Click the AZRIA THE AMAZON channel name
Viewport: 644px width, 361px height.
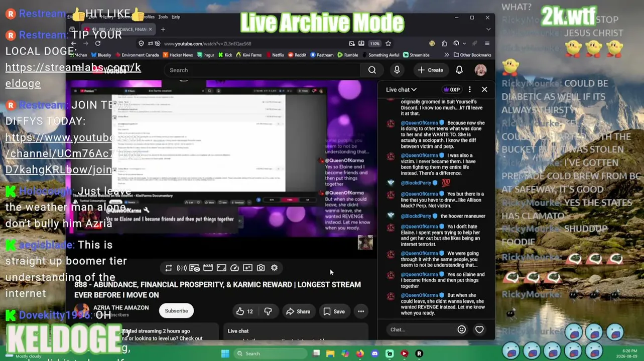point(121,308)
